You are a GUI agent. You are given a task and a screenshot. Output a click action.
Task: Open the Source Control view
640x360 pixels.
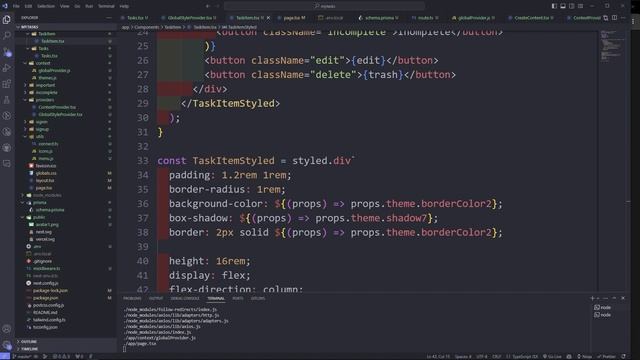7,52
